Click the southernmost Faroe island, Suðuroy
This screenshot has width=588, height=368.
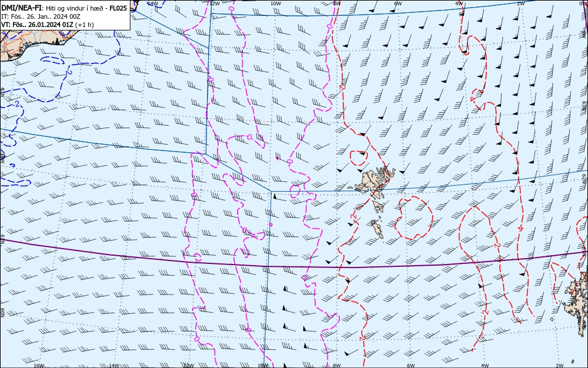coord(377,229)
